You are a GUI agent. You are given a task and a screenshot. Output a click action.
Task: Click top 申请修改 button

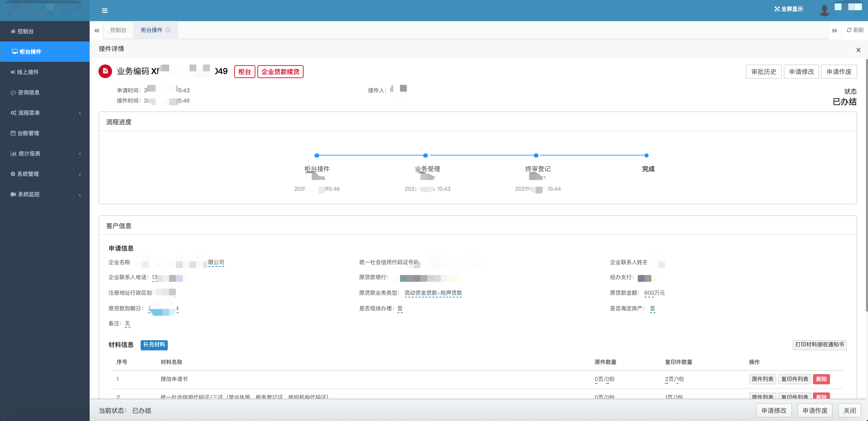tap(801, 72)
